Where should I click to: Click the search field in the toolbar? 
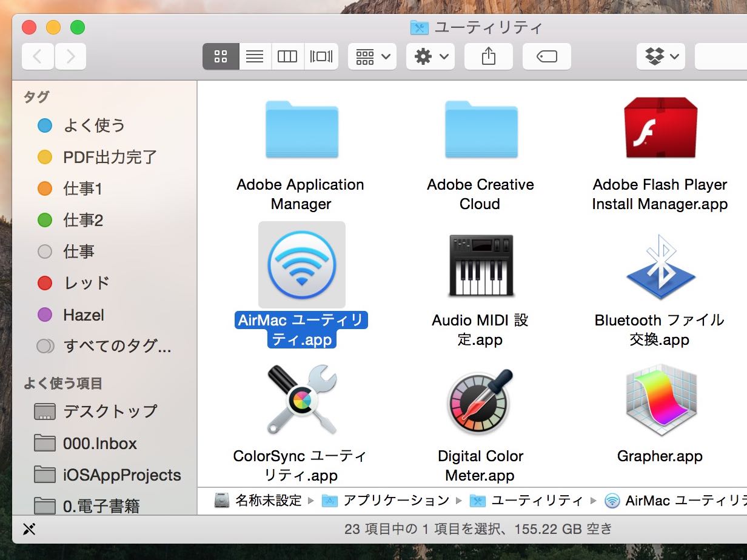point(721,56)
